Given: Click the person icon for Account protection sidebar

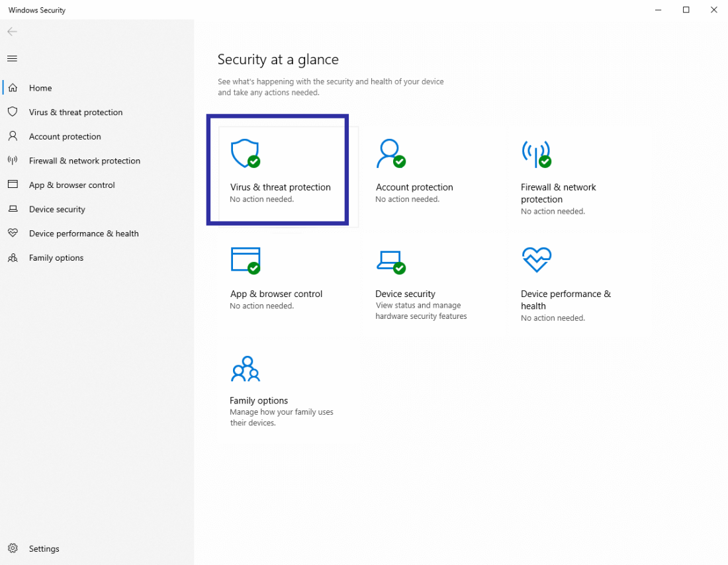Looking at the screenshot, I should pyautogui.click(x=13, y=136).
